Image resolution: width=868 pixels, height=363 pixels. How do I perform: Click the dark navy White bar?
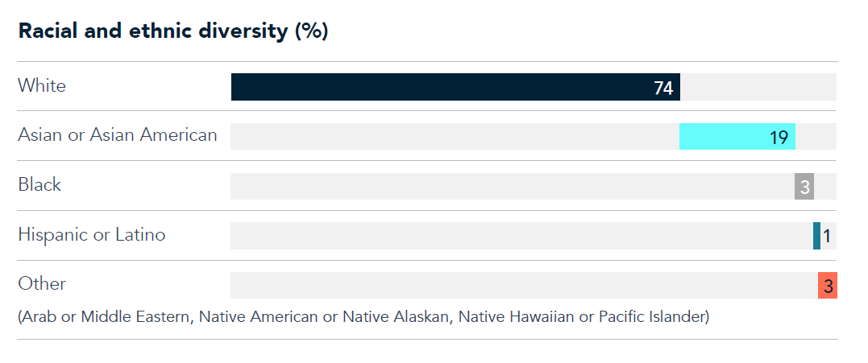pyautogui.click(x=455, y=87)
